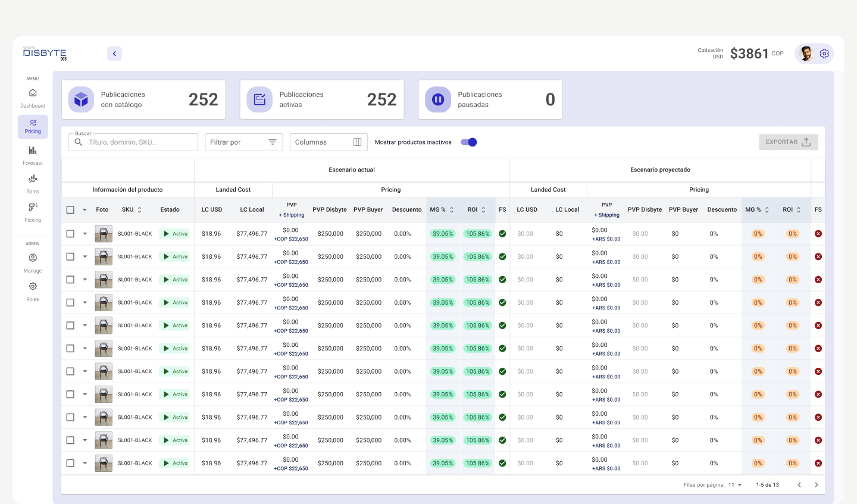
Task: Select the Pricing sidebar item
Action: pos(33,127)
